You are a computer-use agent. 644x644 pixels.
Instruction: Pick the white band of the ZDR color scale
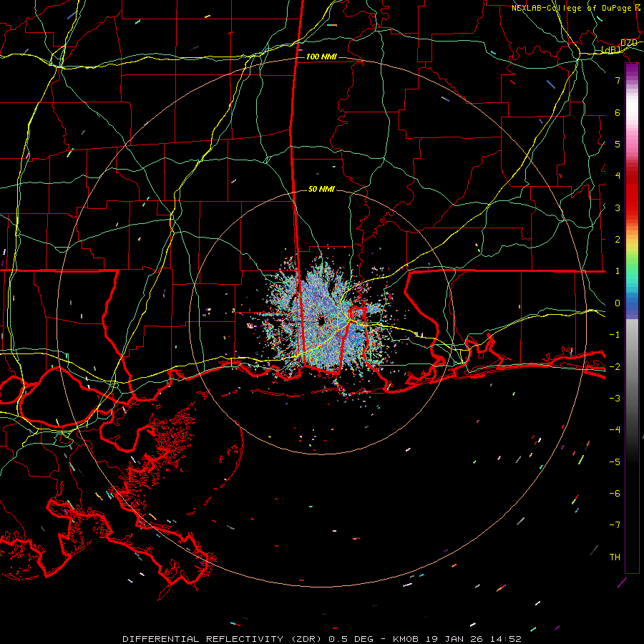(x=632, y=107)
